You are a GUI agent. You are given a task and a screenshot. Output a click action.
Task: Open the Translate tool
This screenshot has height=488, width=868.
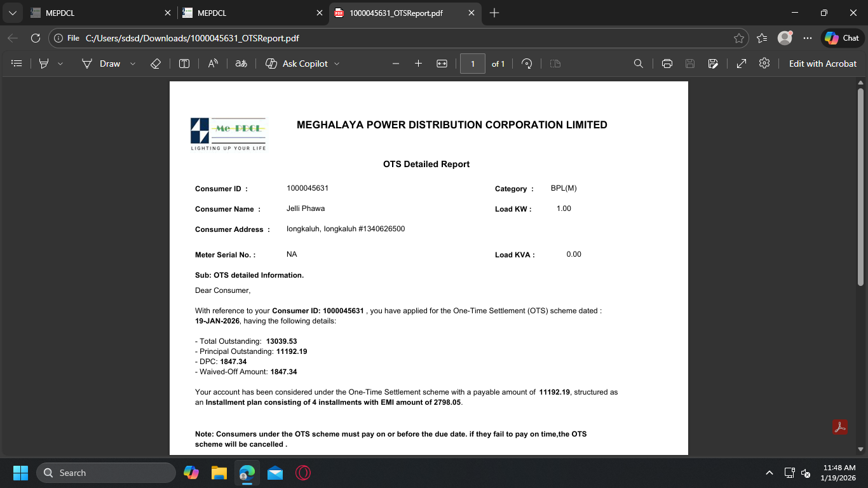point(241,64)
